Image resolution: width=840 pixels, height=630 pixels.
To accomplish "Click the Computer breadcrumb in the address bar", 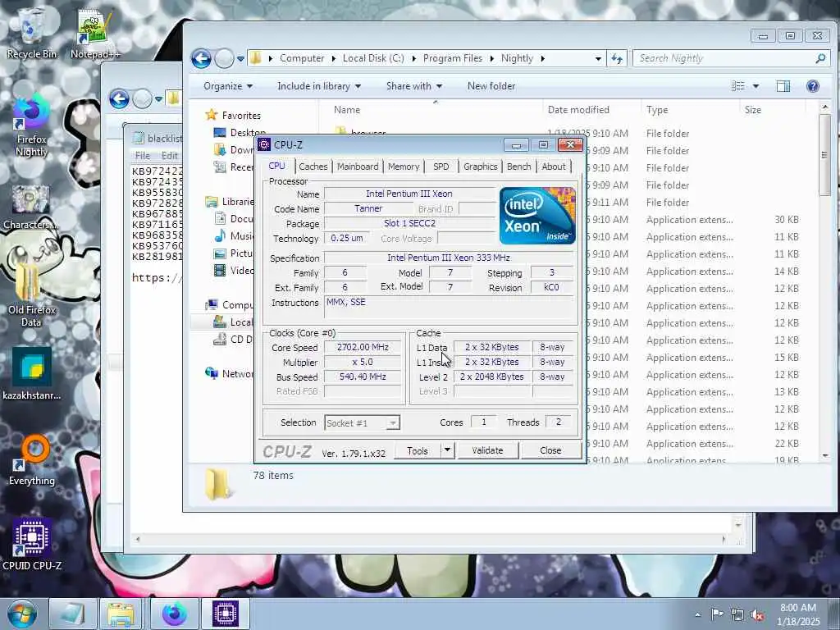I will click(x=302, y=58).
